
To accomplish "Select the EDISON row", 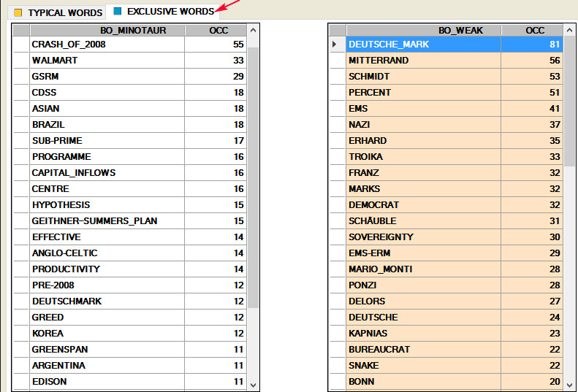I will tap(130, 381).
